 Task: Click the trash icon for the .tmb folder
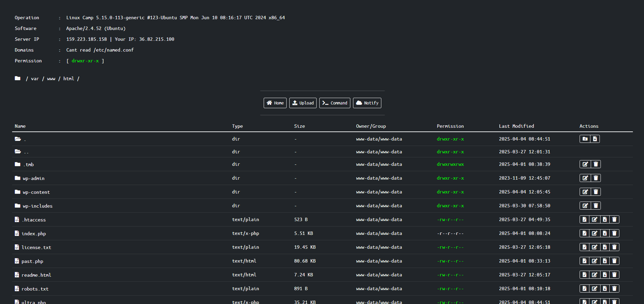[596, 164]
